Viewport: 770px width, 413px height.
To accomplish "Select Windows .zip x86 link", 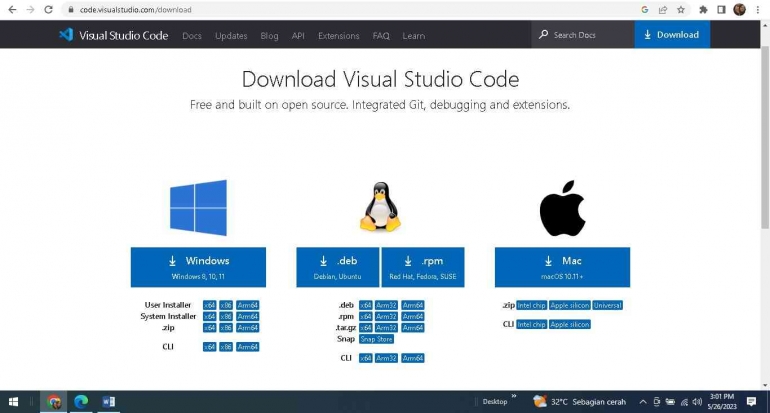I will coord(226,328).
